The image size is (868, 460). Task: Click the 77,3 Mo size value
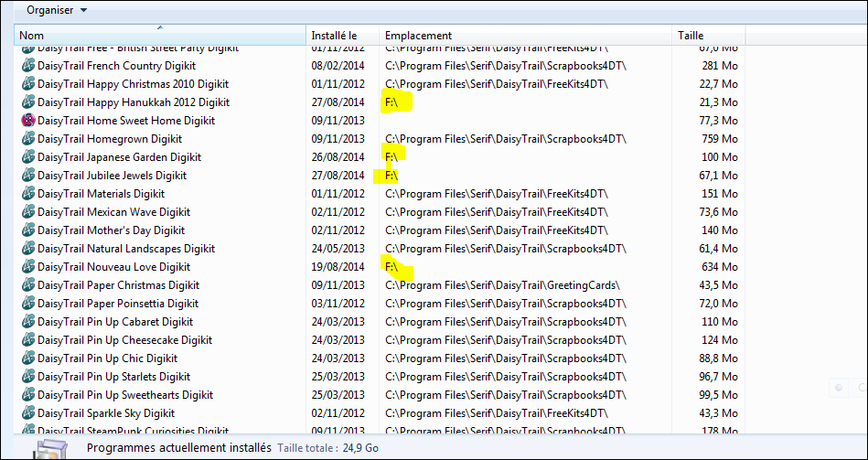[718, 121]
